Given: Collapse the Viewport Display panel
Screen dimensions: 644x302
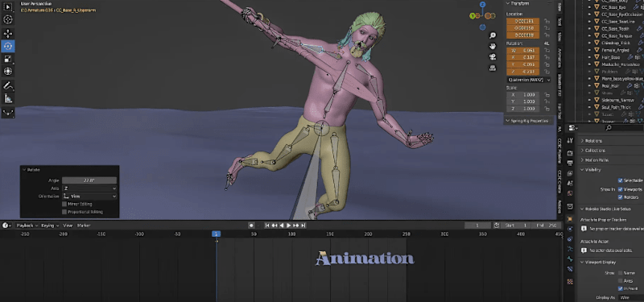Looking at the screenshot, I should [597, 263].
